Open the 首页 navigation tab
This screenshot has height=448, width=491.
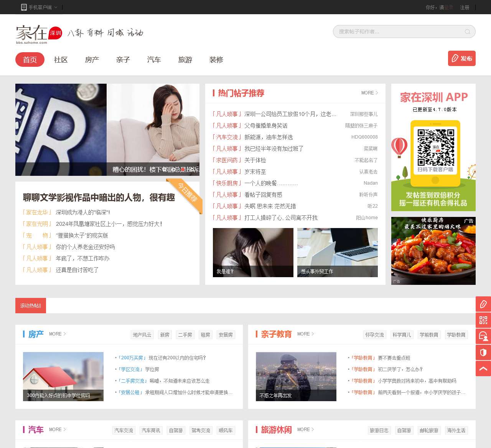(30, 60)
